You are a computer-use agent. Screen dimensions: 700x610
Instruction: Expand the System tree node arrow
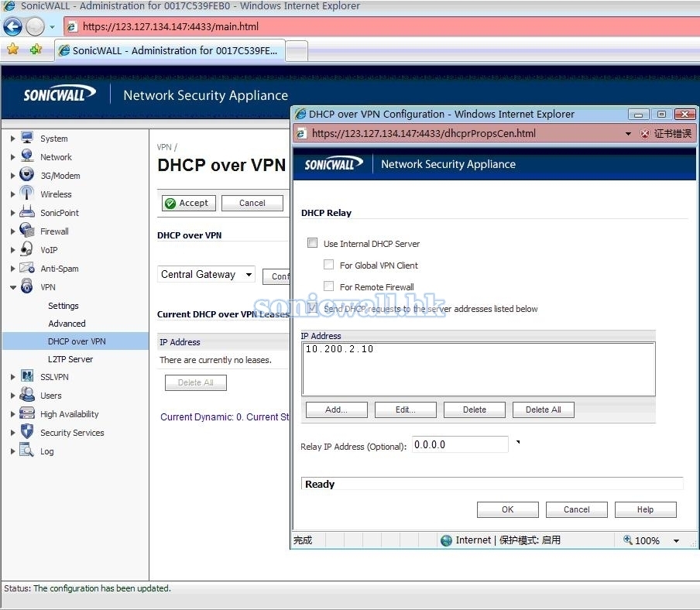tap(13, 139)
